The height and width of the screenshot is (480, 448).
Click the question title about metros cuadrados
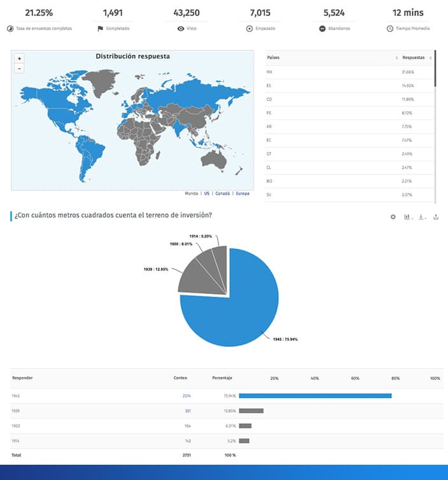[113, 215]
